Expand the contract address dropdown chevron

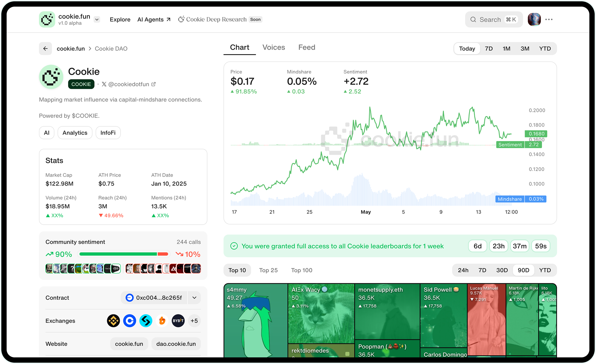pos(194,298)
